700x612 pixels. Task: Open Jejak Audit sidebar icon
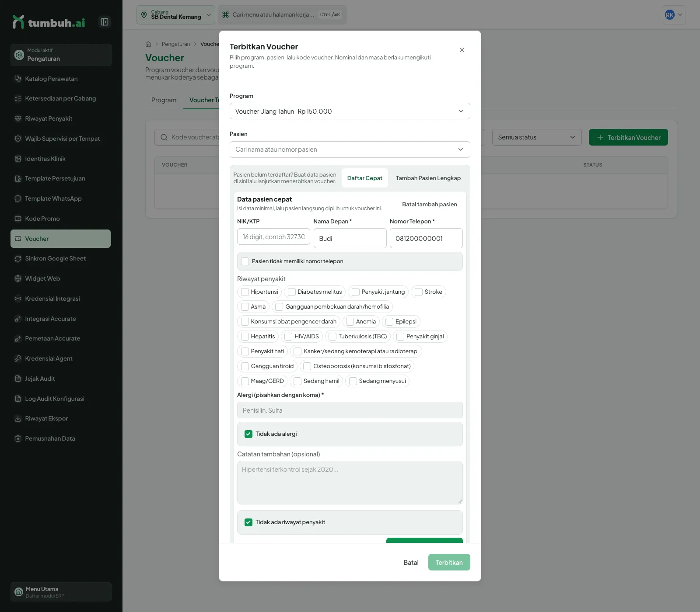coord(18,379)
